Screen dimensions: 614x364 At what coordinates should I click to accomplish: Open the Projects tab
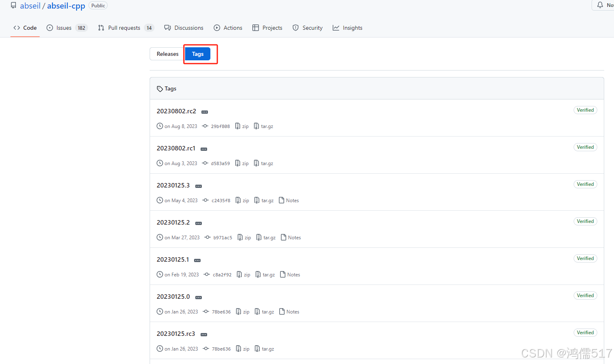click(267, 28)
